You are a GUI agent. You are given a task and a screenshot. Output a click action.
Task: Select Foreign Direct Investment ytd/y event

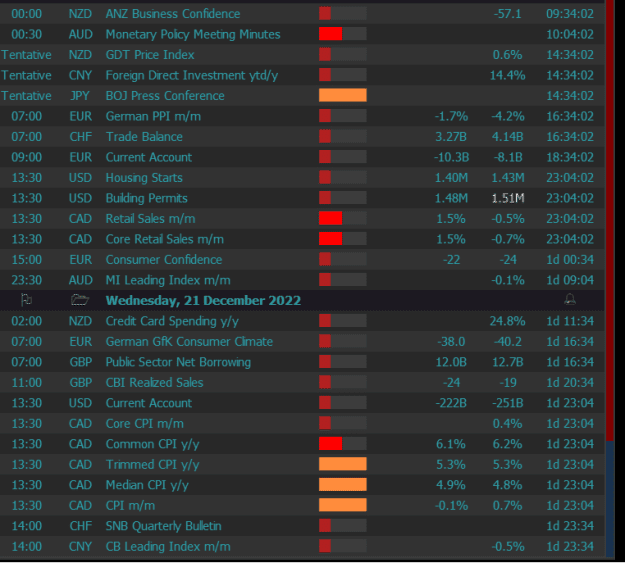point(192,75)
